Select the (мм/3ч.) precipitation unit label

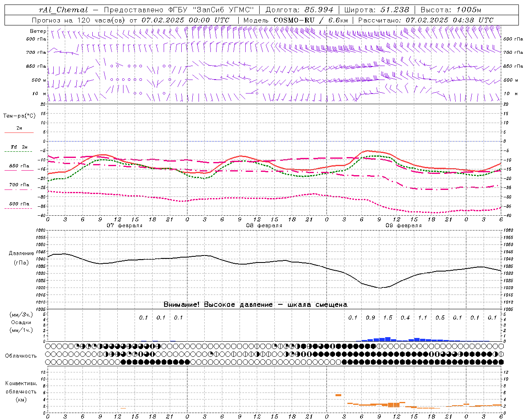point(21,315)
